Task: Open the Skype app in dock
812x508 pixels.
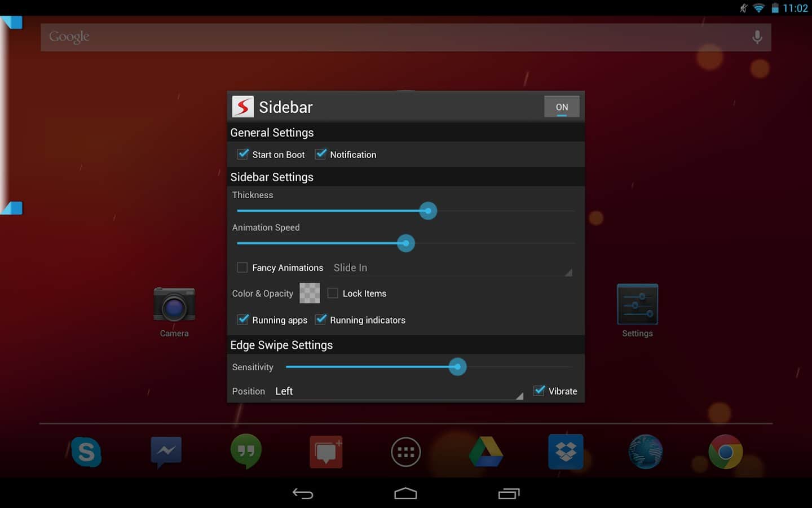Action: tap(86, 452)
